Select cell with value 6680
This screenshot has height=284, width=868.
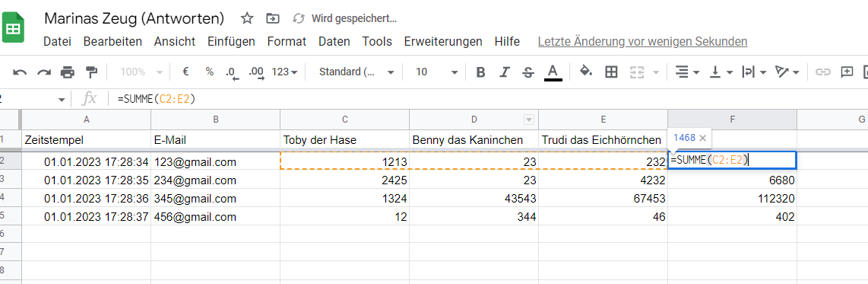click(x=733, y=180)
